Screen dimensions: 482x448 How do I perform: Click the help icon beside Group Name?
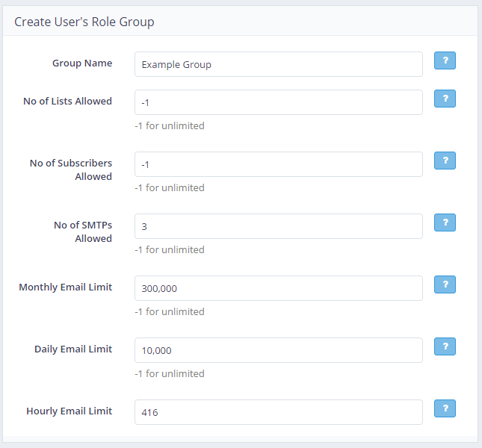(x=445, y=61)
